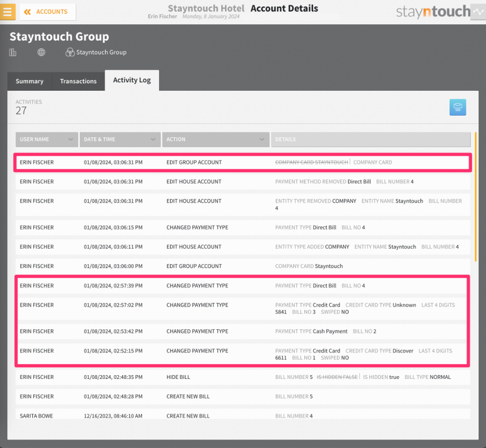This screenshot has width=486, height=448.
Task: Click Credit Card Type Unknown details
Action: tap(381, 305)
